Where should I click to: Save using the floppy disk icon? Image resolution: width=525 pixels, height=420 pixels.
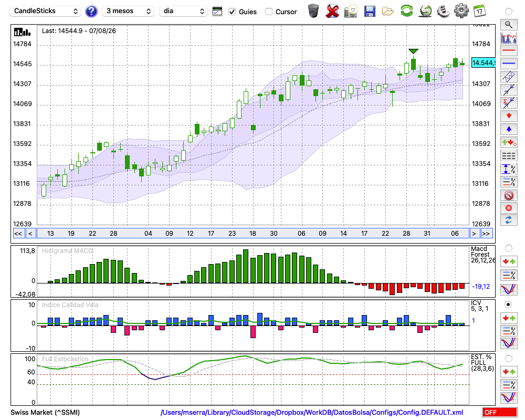point(370,12)
